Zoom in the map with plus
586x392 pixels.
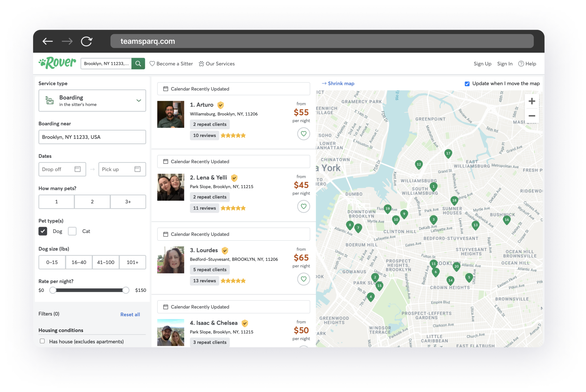(x=532, y=101)
